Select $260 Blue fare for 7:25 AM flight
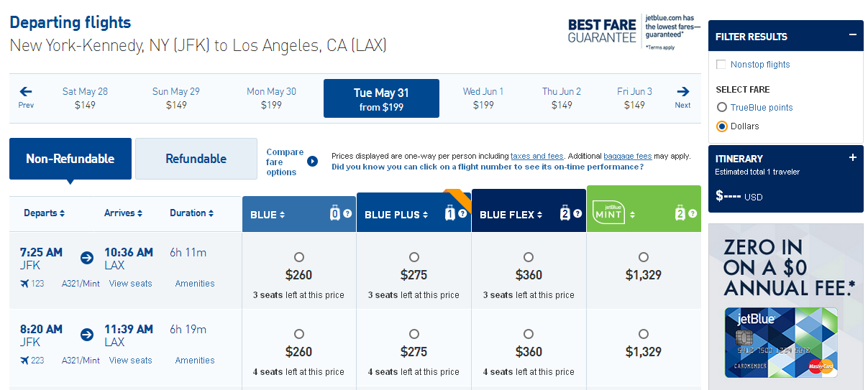The width and height of the screenshot is (868, 390). (x=299, y=257)
